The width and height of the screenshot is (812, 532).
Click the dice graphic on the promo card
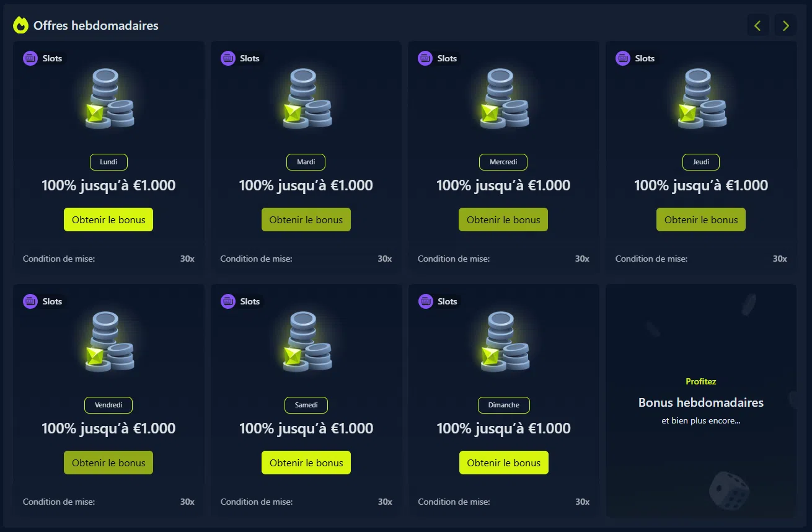point(728,490)
